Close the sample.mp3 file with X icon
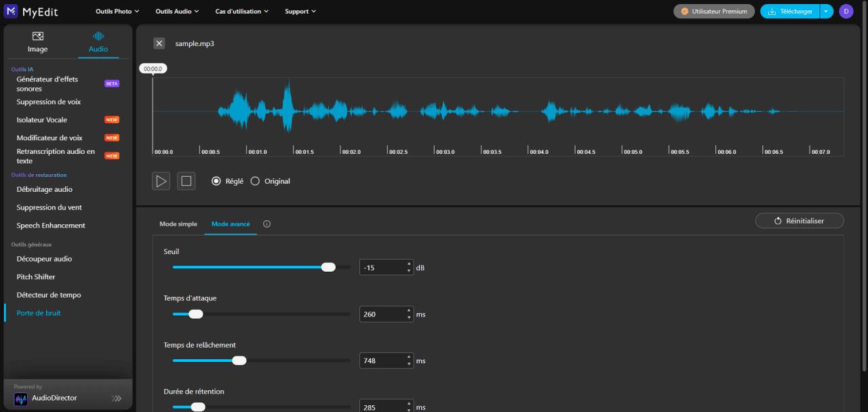The width and height of the screenshot is (868, 412). click(159, 43)
